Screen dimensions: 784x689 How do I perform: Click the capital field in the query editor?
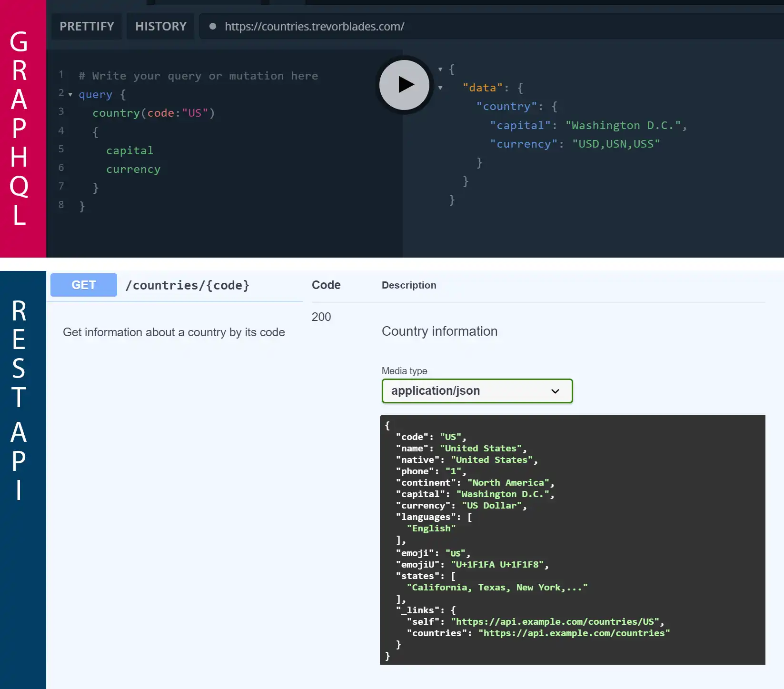pos(129,150)
